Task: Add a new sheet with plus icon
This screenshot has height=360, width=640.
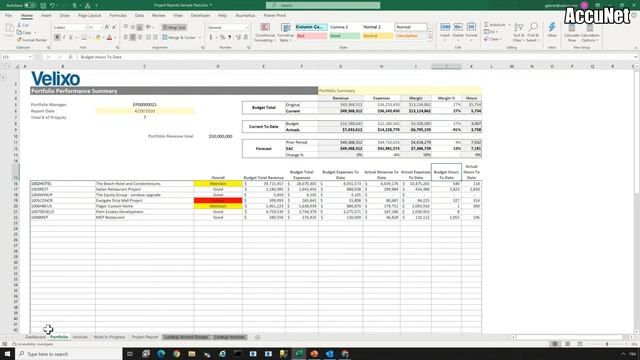Action: click(x=257, y=337)
